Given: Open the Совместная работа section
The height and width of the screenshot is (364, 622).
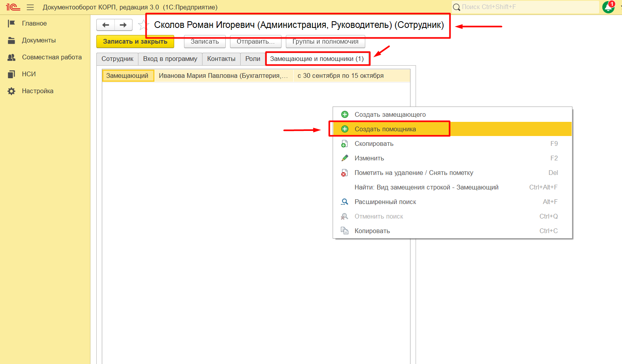Looking at the screenshot, I should [52, 57].
